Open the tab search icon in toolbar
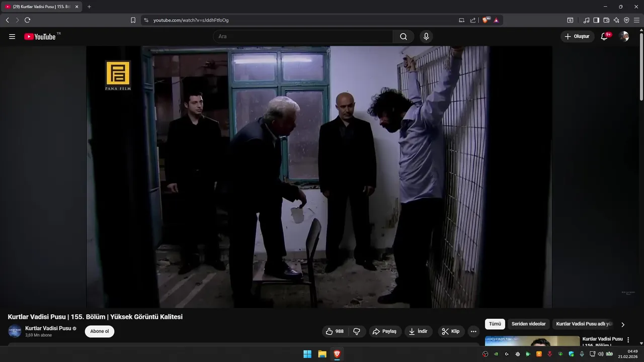This screenshot has width=644, height=362. pyautogui.click(x=570, y=20)
